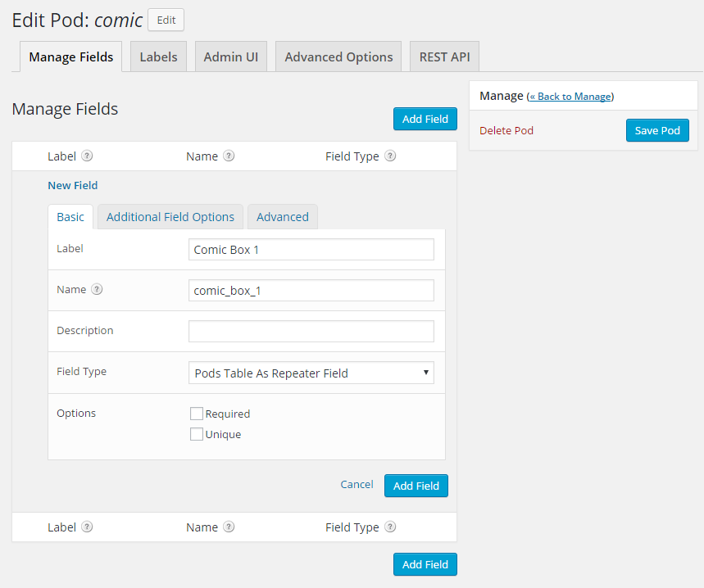Enable the Required checkbox
This screenshot has width=704, height=588.
coord(197,414)
